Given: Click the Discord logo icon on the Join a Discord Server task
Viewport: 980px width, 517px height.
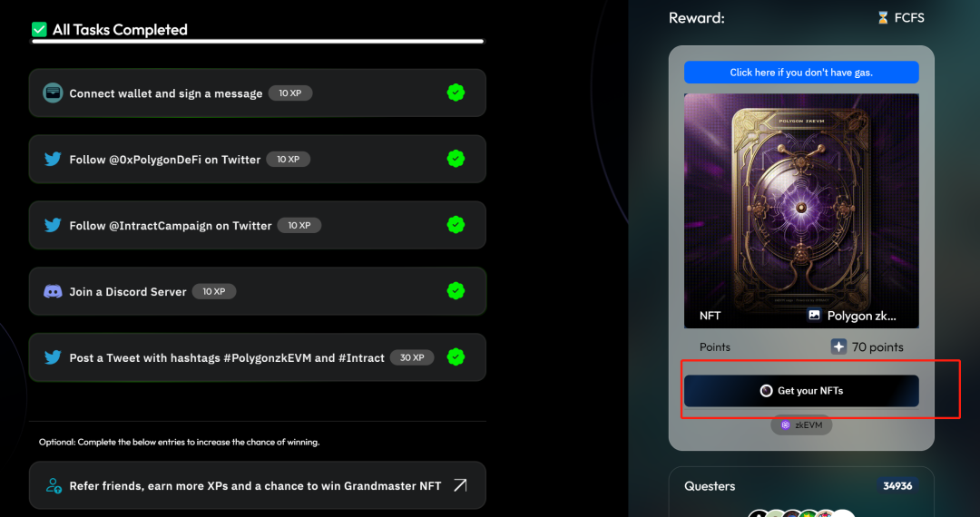Looking at the screenshot, I should click(x=53, y=291).
